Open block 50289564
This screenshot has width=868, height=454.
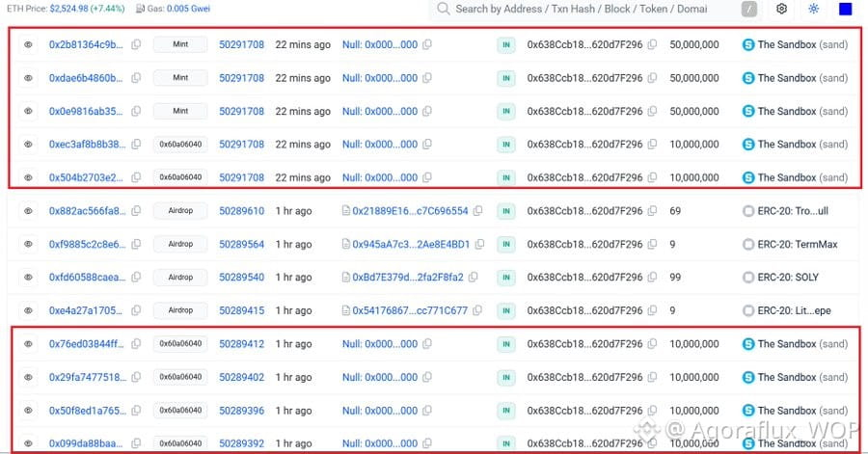click(241, 244)
